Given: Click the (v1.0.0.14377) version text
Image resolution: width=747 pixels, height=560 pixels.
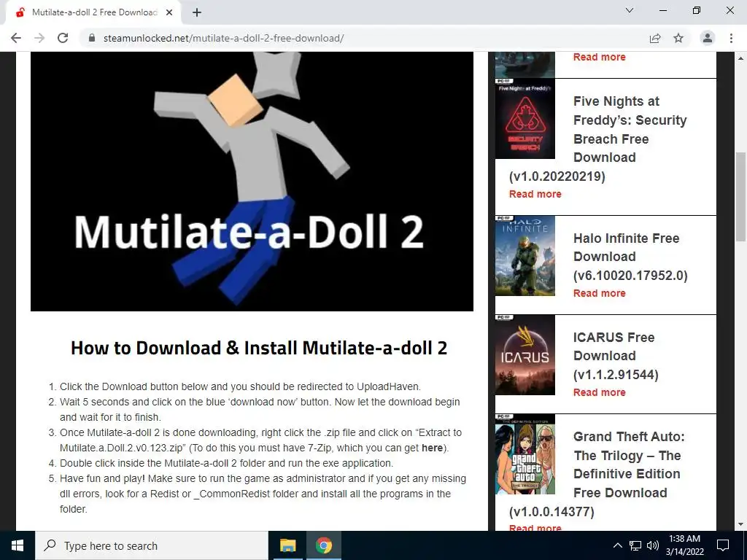Looking at the screenshot, I should [551, 512].
